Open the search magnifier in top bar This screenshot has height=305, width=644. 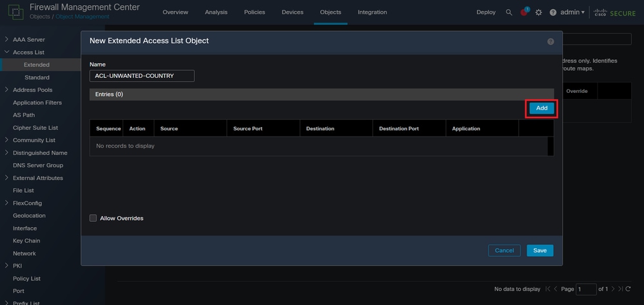(509, 12)
